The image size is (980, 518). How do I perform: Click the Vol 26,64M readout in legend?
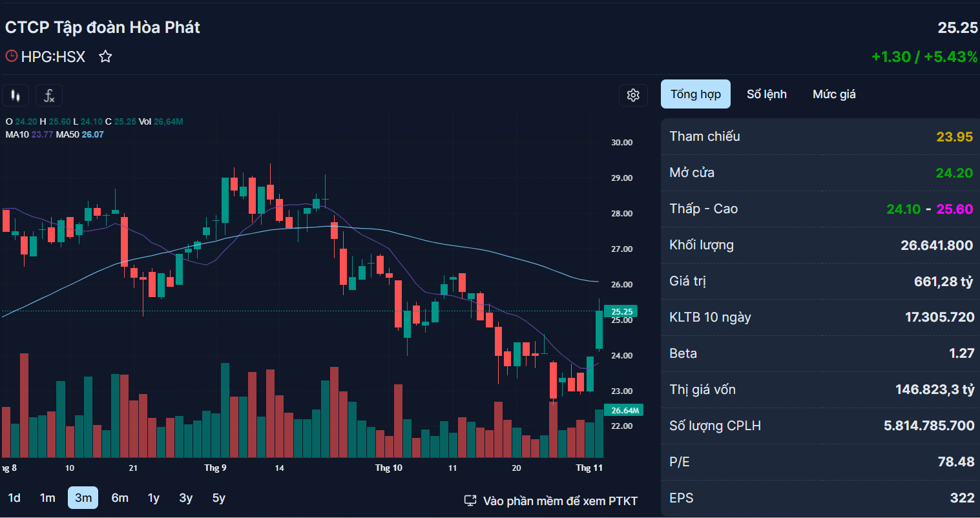[x=161, y=121]
